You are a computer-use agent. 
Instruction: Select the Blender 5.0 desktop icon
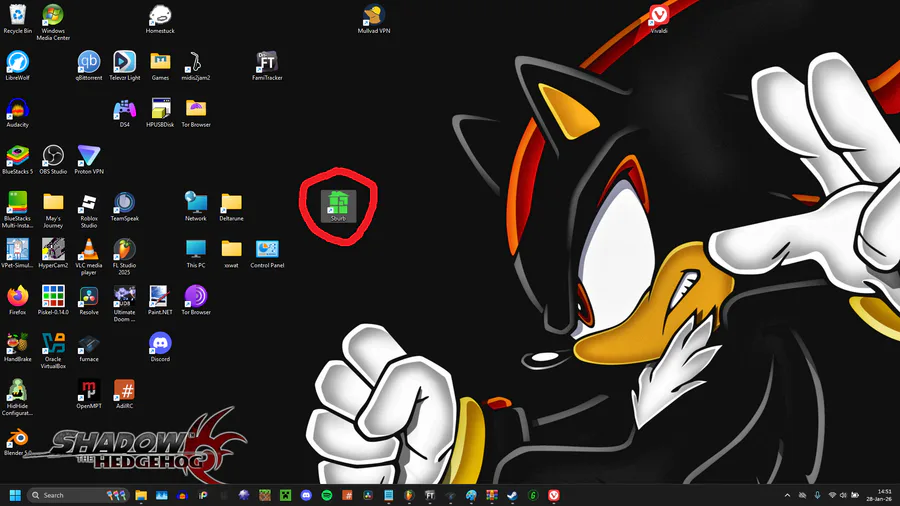(17, 442)
